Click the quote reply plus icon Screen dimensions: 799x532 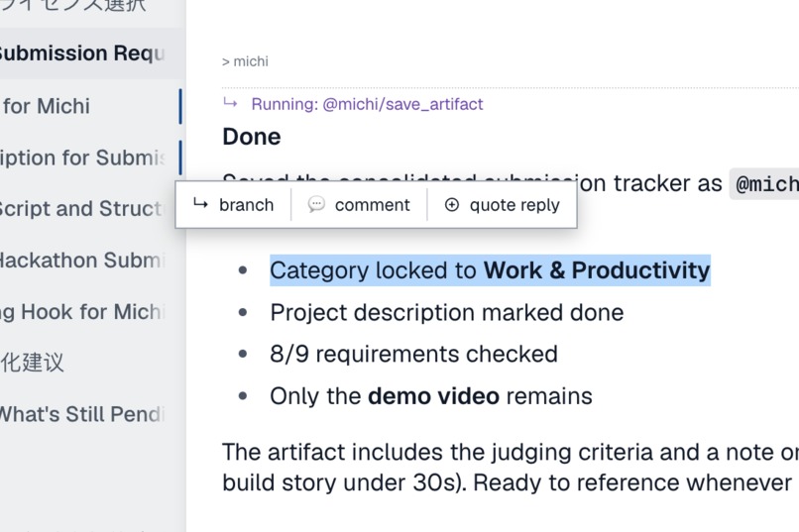pos(451,205)
